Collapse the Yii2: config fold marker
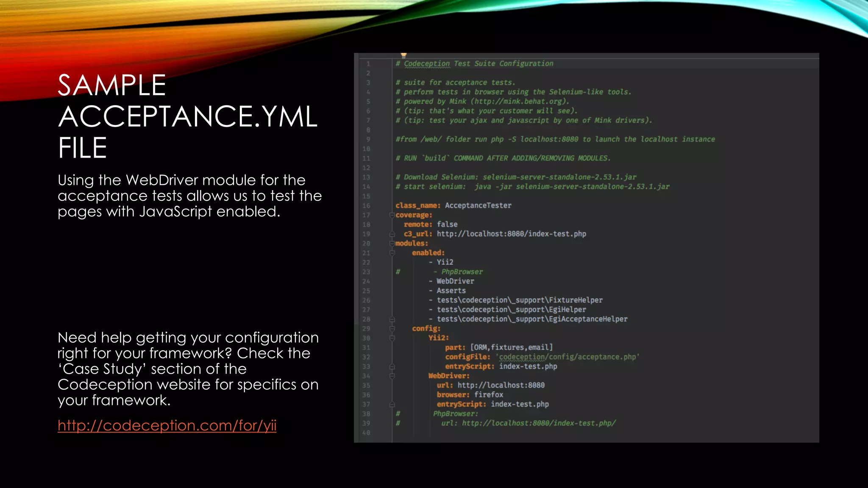This screenshot has width=868, height=488. [x=392, y=338]
